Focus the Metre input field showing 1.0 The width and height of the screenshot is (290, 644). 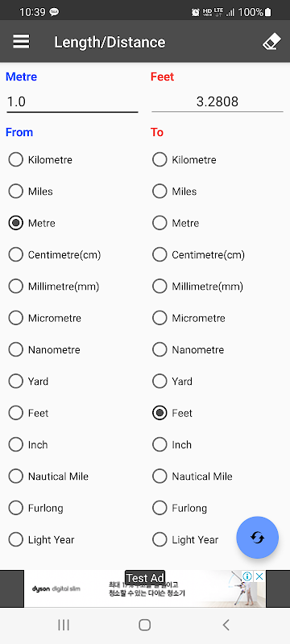pyautogui.click(x=72, y=101)
